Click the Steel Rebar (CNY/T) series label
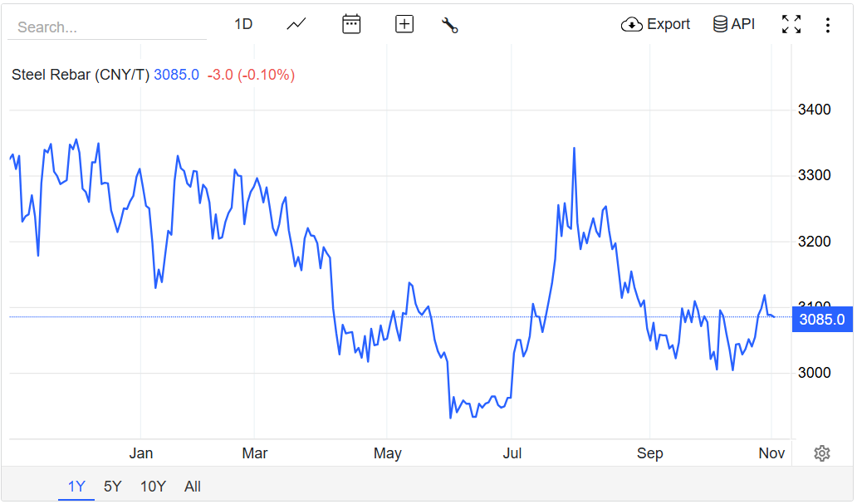 [x=81, y=75]
